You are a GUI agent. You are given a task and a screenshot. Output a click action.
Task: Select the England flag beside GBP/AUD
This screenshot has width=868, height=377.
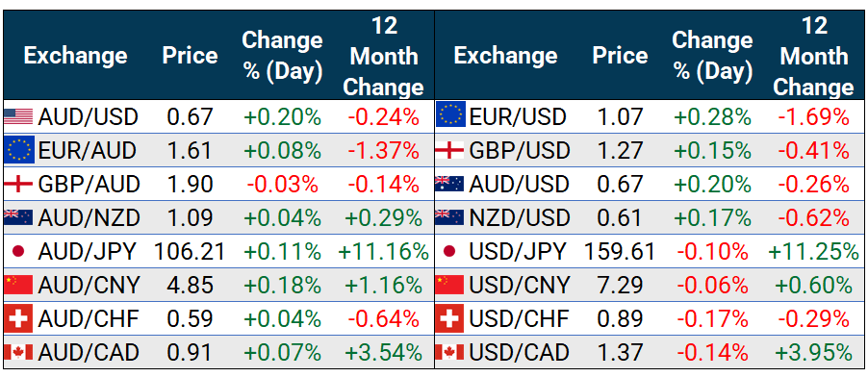click(x=18, y=184)
